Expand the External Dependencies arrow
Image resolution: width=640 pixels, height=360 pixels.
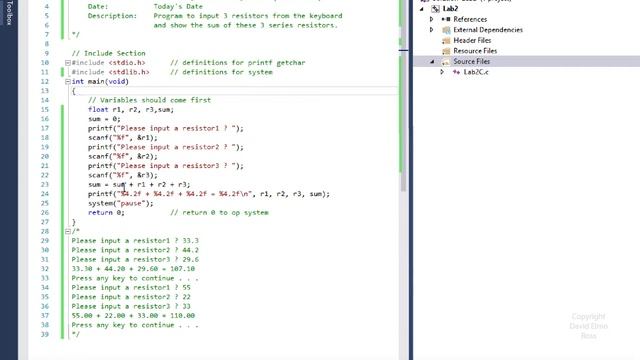[431, 30]
